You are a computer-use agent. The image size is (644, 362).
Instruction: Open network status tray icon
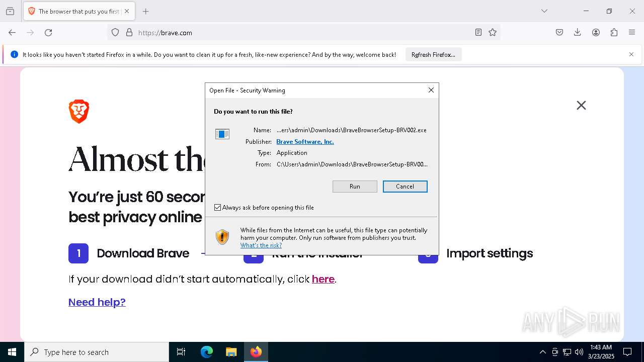567,352
